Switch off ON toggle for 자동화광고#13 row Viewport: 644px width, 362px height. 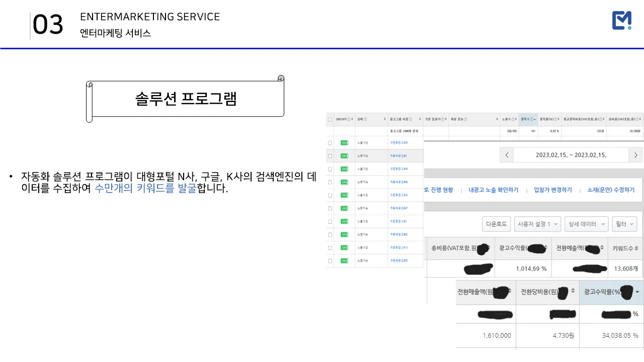pyautogui.click(x=345, y=247)
